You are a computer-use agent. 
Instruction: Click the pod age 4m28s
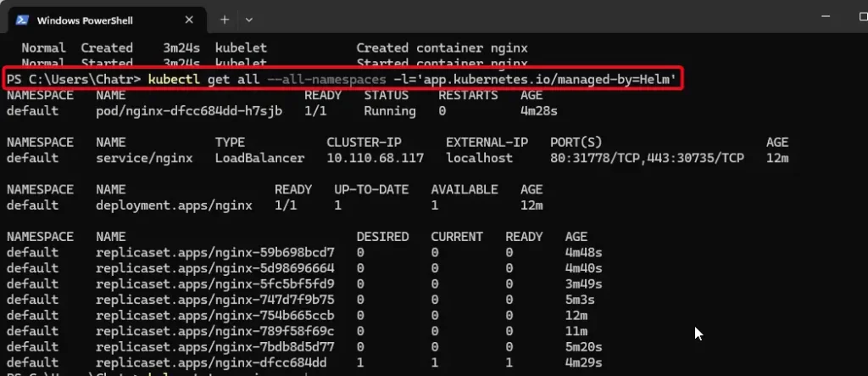point(538,111)
